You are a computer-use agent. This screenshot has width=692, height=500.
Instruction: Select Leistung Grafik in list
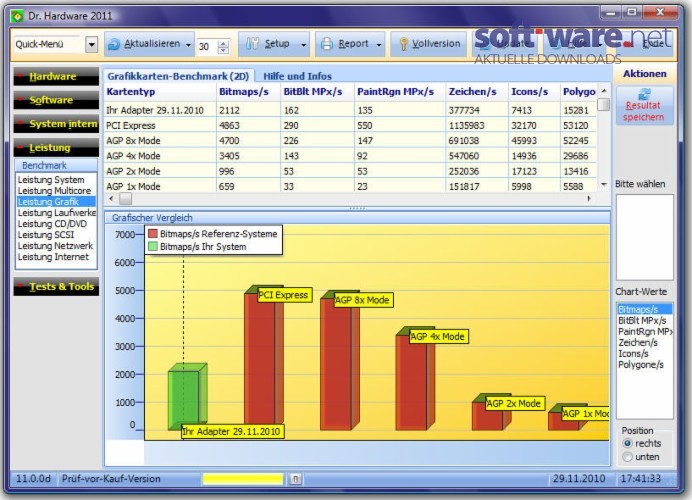click(56, 202)
